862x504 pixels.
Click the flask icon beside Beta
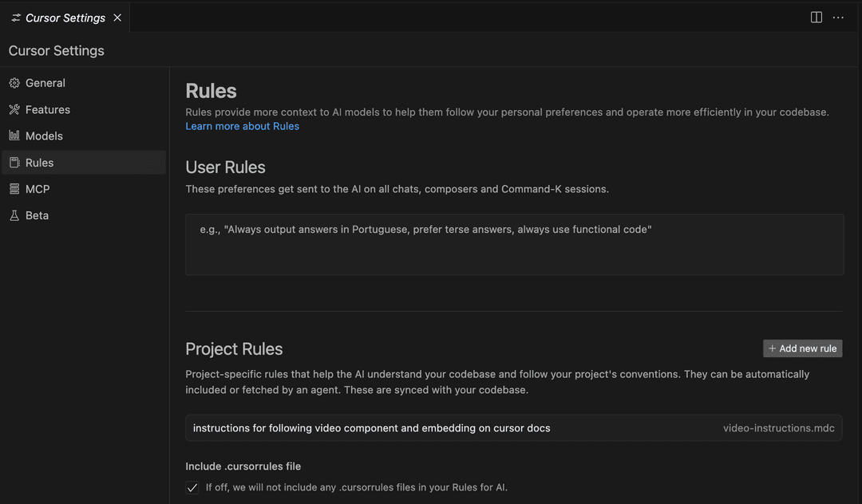pos(14,215)
